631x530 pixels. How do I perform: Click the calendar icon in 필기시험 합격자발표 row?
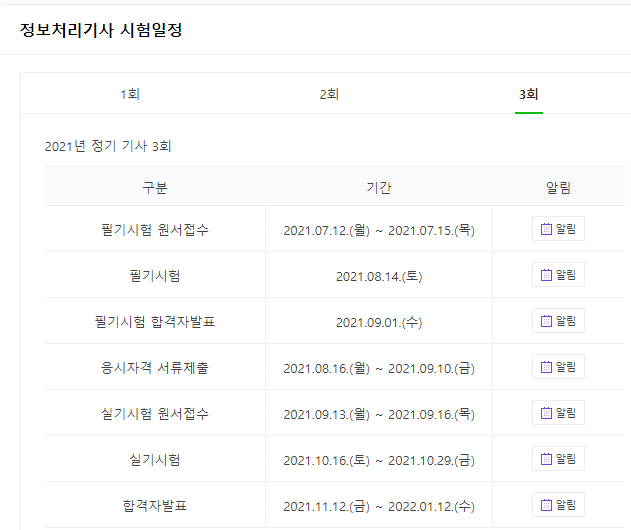pos(546,321)
